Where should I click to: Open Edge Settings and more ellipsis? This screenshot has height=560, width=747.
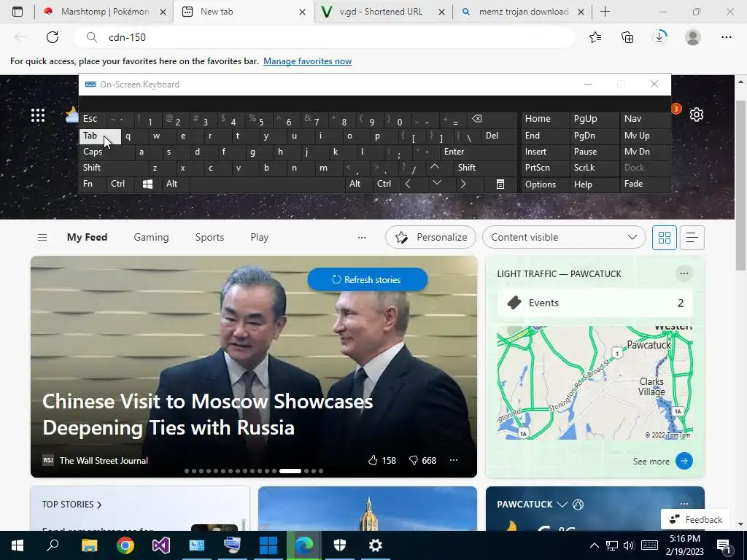click(726, 37)
